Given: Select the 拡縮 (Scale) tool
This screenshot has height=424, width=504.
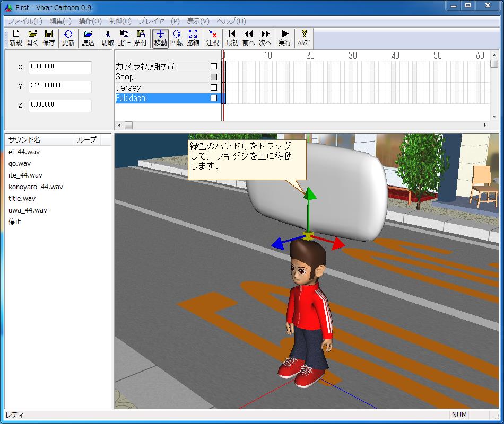Looking at the screenshot, I should click(193, 38).
